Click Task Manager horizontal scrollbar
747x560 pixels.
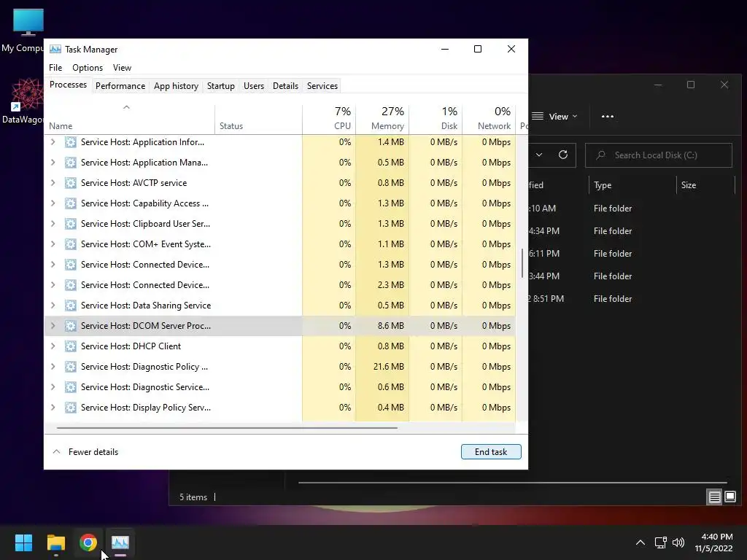227,428
